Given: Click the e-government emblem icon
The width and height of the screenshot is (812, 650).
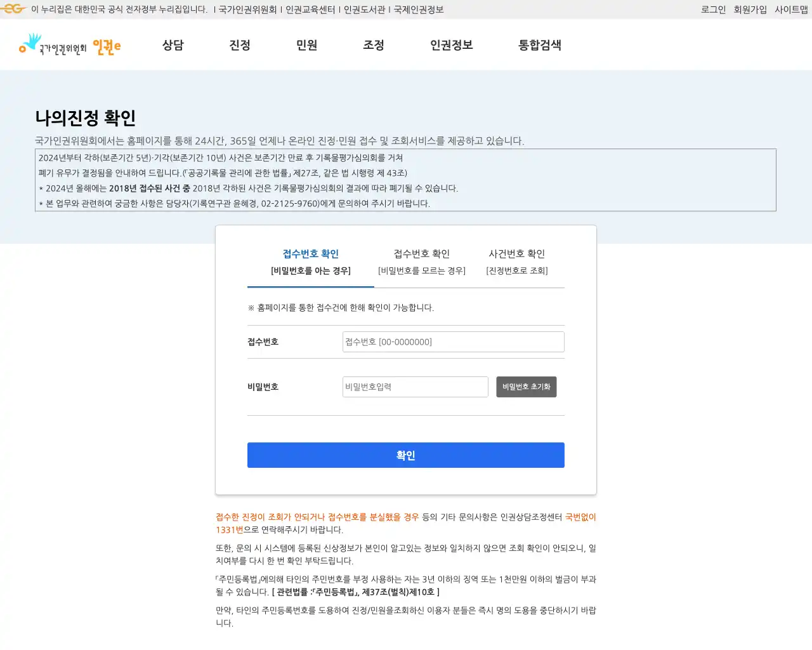Looking at the screenshot, I should 13,9.
